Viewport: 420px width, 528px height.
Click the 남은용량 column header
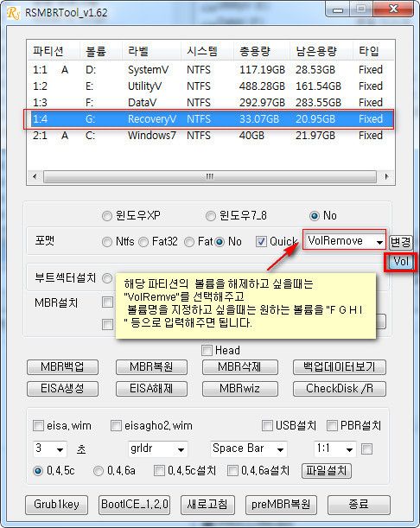[x=321, y=51]
